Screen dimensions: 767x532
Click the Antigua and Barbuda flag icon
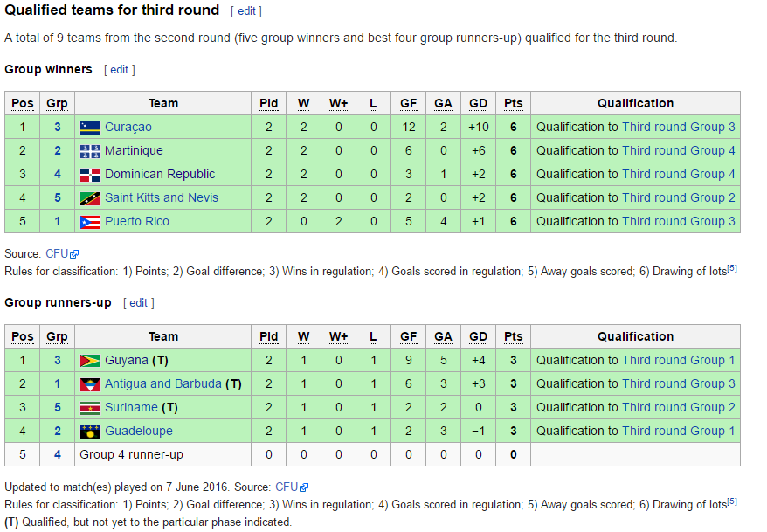pyautogui.click(x=90, y=384)
